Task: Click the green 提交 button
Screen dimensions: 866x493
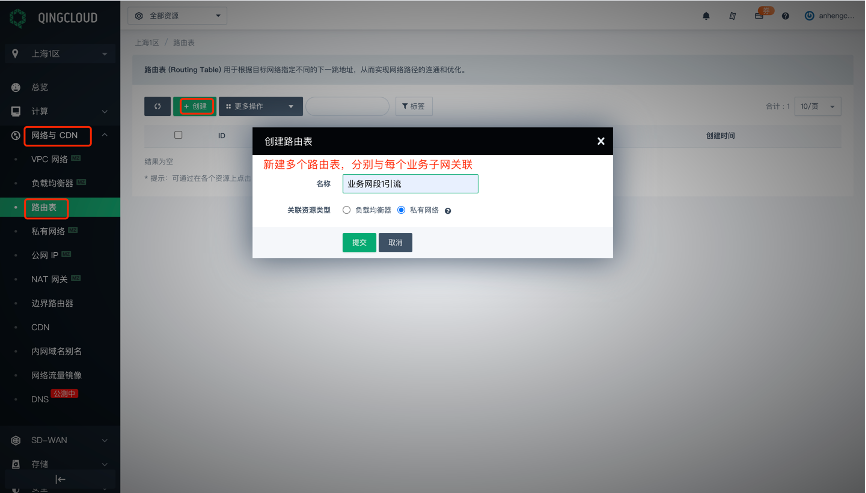Action: click(359, 242)
